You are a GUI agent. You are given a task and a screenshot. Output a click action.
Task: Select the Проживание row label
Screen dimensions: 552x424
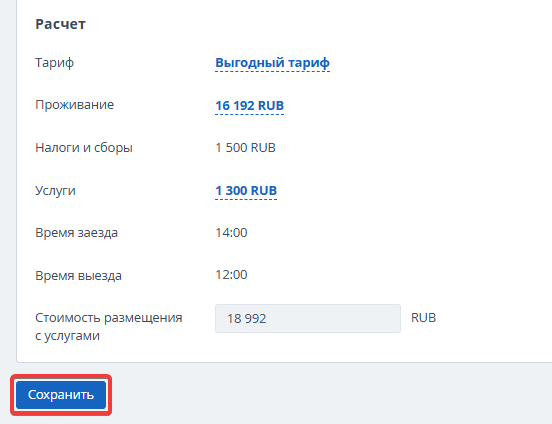75,105
